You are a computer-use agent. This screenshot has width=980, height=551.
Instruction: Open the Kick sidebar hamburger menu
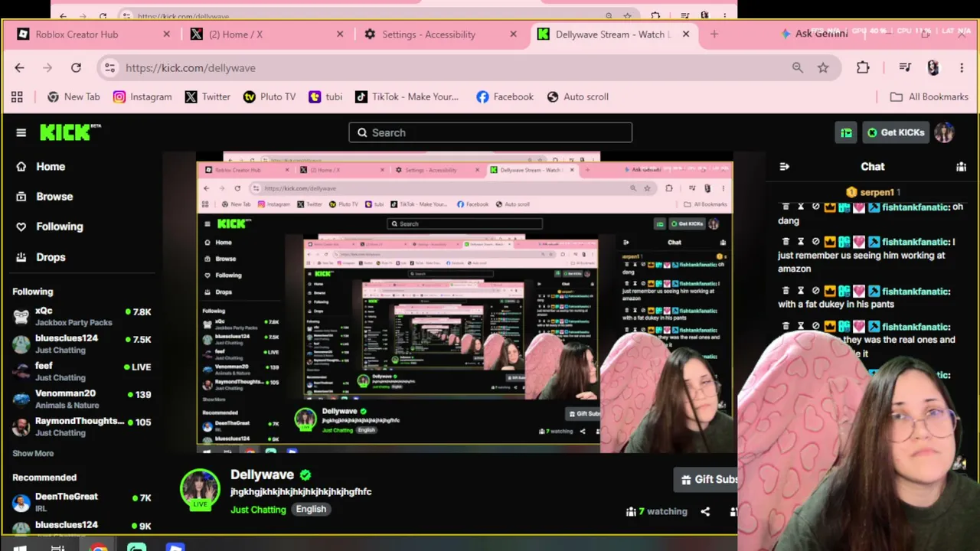(21, 132)
